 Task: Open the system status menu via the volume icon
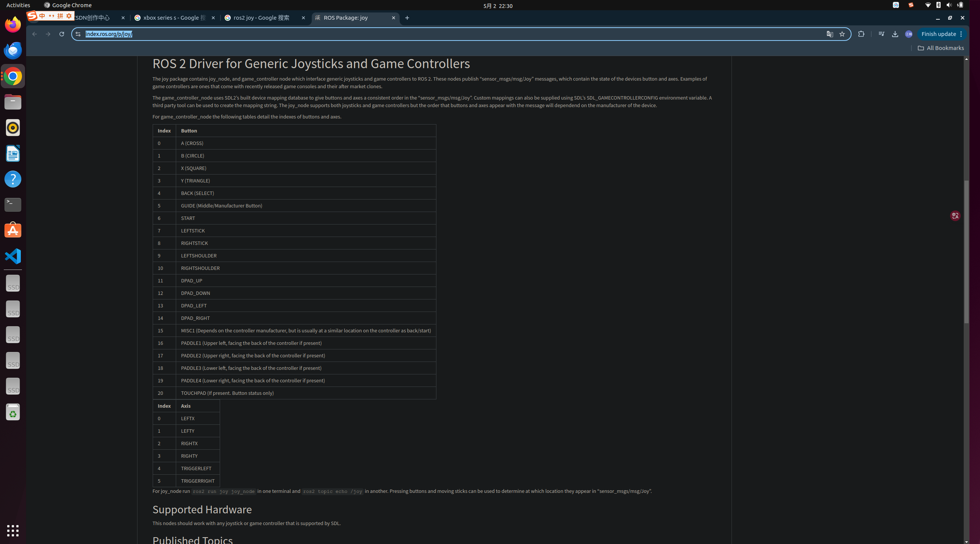click(949, 5)
